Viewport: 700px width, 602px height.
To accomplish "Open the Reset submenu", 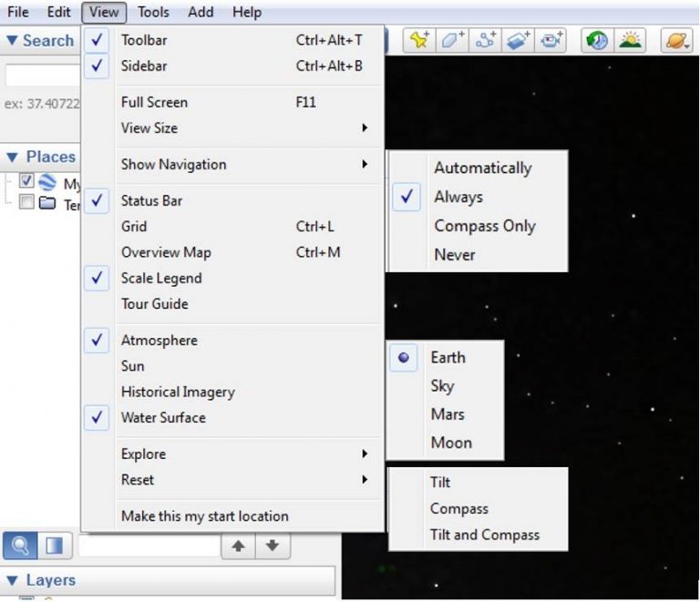I will 232,480.
